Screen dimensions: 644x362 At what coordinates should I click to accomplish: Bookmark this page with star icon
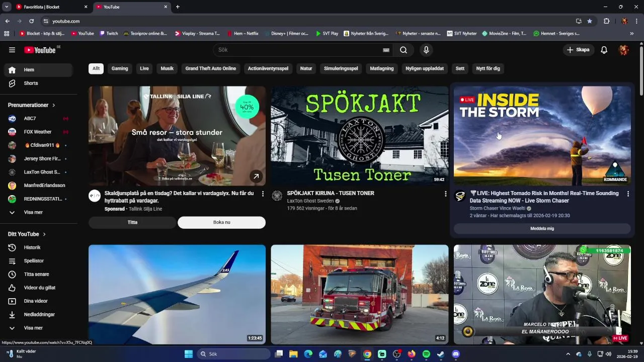tap(590, 21)
